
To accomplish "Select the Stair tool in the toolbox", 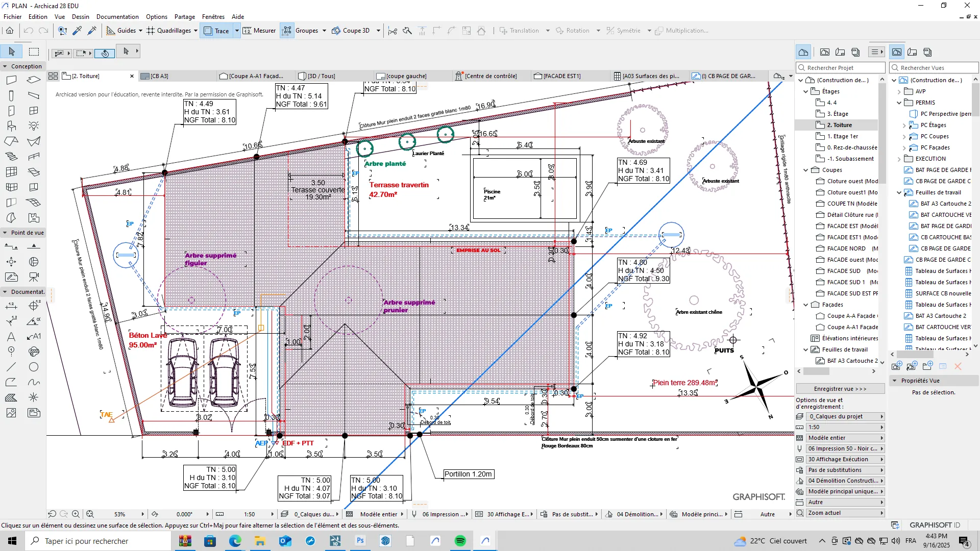I will pos(11,157).
